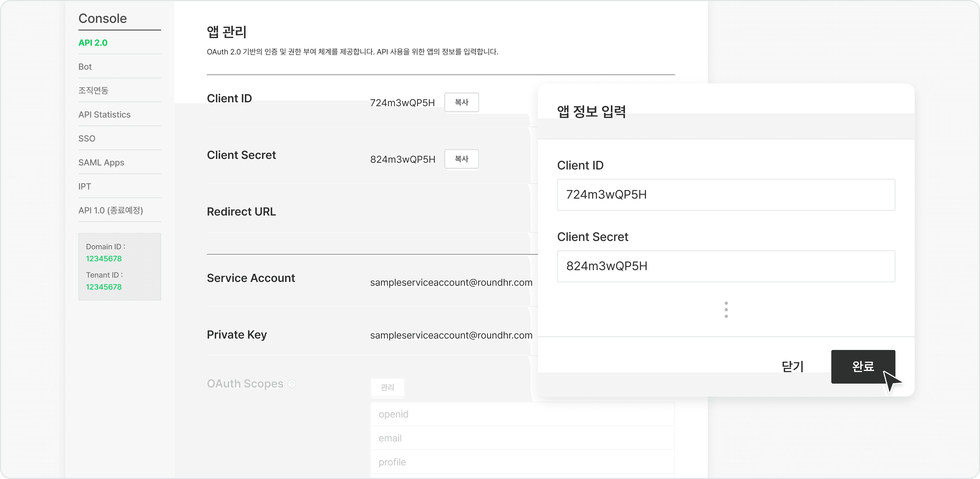Go to the SSO section
980x479 pixels.
(x=87, y=138)
